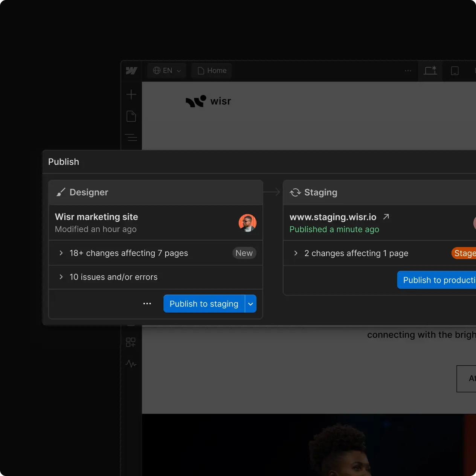Open staging site external link arrow
The height and width of the screenshot is (476, 476).
386,217
